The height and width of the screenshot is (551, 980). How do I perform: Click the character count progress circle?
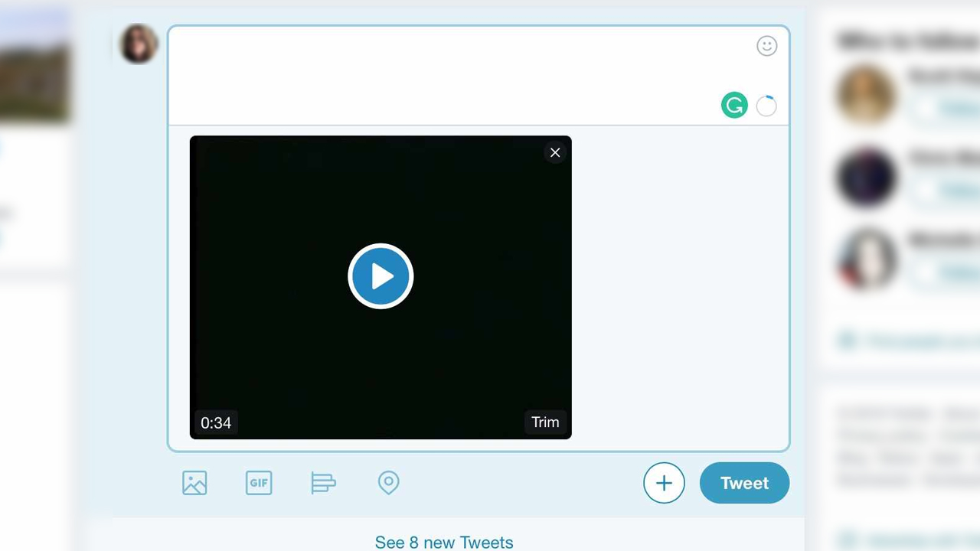point(766,106)
